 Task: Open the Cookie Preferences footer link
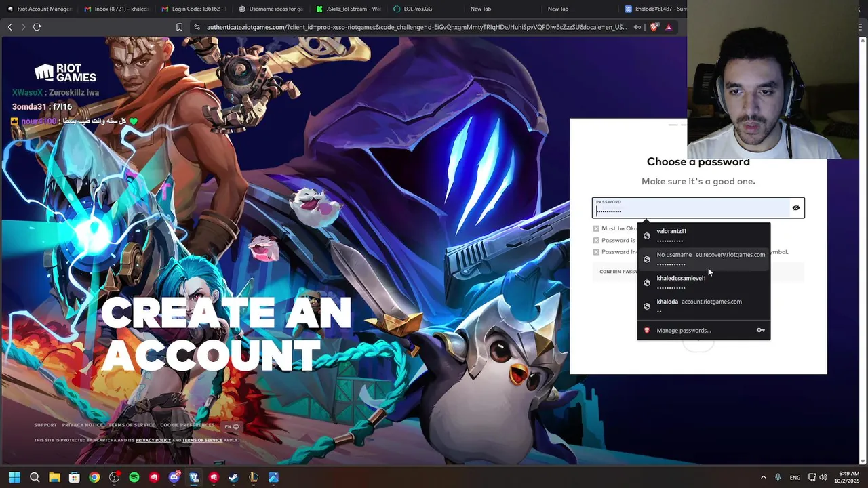tap(187, 425)
